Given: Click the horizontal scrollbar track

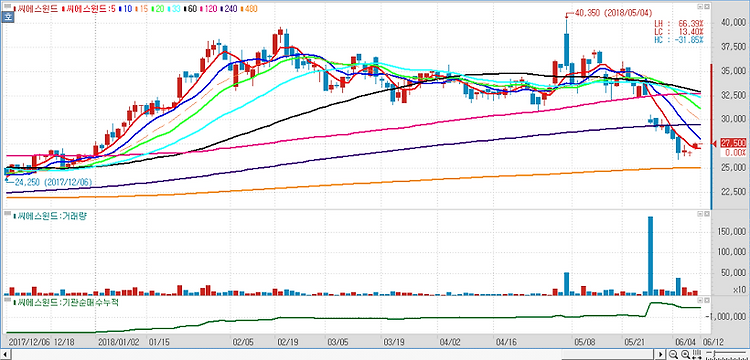Looking at the screenshot, I should click(x=333, y=354).
